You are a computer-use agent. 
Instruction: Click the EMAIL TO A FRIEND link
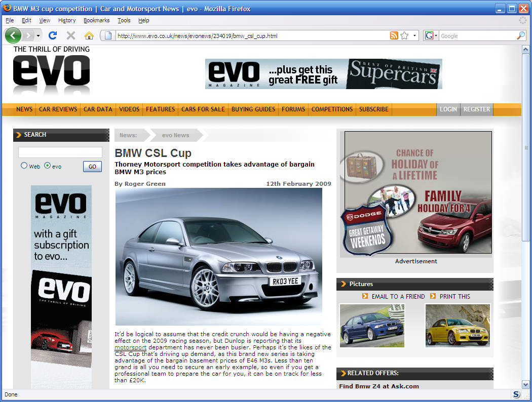(x=398, y=296)
